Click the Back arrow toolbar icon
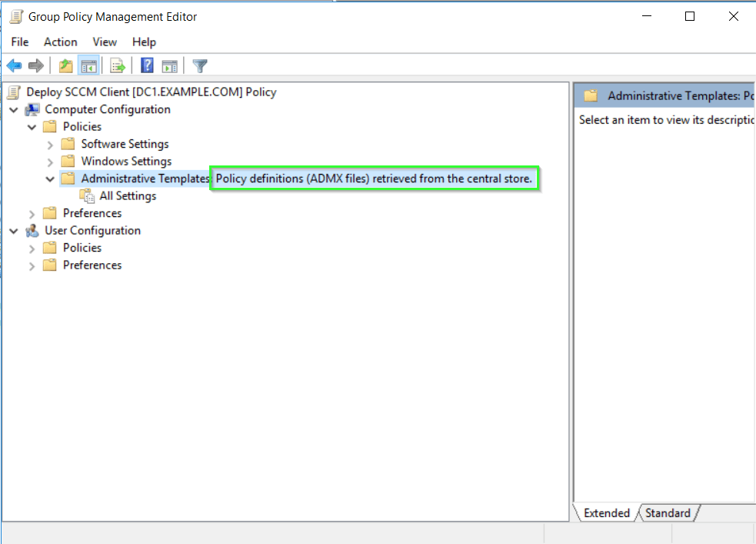This screenshot has height=544, width=756. 14,66
